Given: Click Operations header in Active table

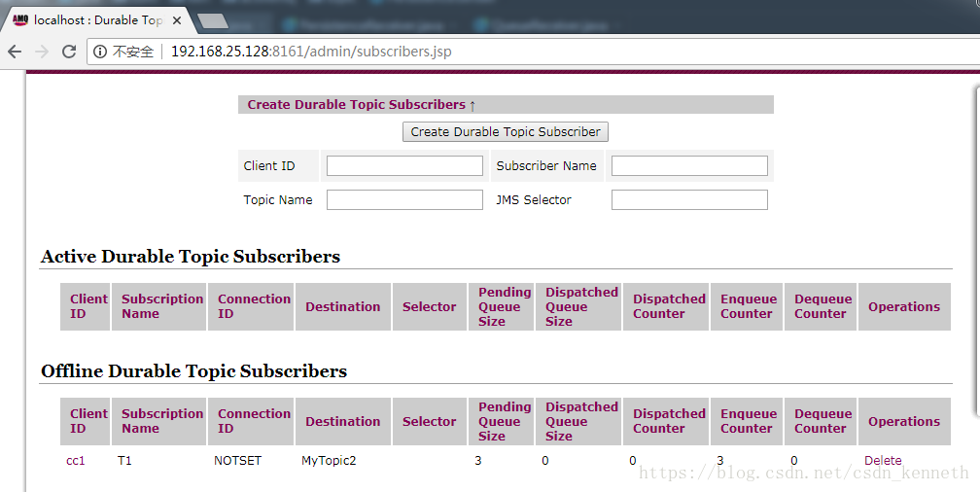Looking at the screenshot, I should click(904, 307).
